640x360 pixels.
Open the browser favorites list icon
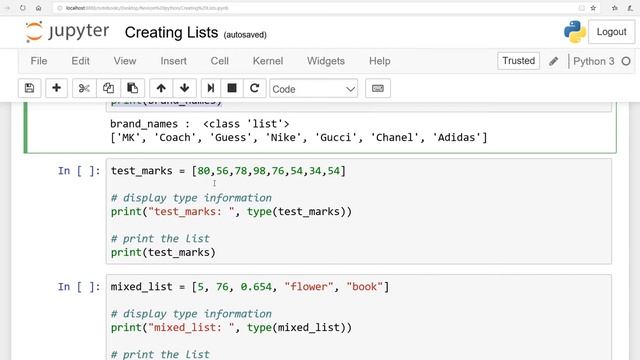point(615,8)
